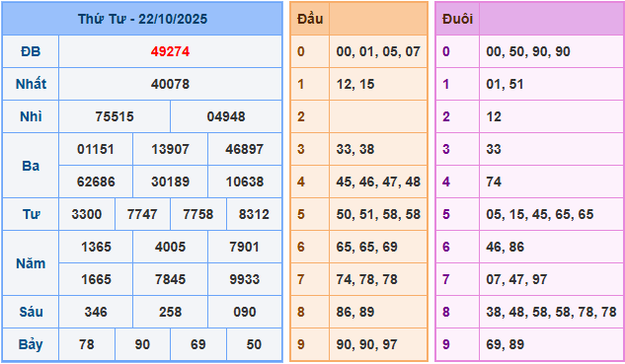The width and height of the screenshot is (625, 364).
Task: Select the Sáu prize number 258
Action: 170,312
